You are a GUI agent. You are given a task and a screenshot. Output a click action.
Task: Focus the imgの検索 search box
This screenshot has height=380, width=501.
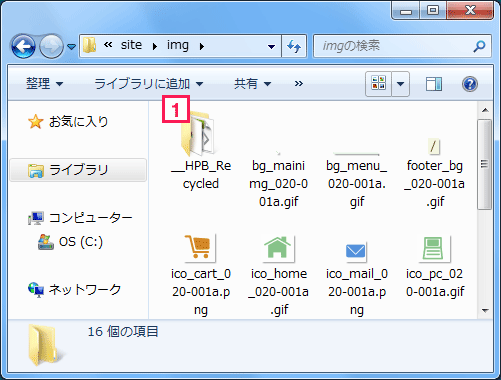(x=402, y=46)
